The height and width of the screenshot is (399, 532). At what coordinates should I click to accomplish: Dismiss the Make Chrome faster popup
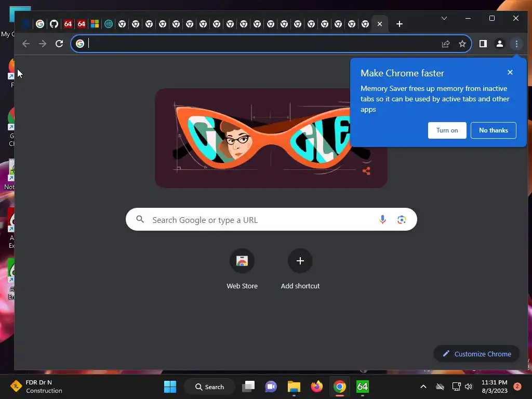coord(510,72)
